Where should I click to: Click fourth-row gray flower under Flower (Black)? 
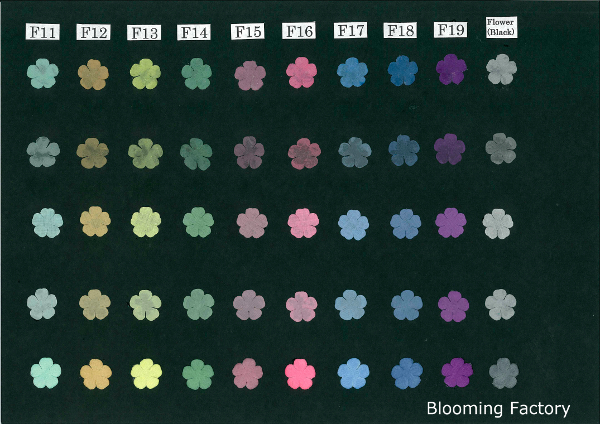[501, 305]
